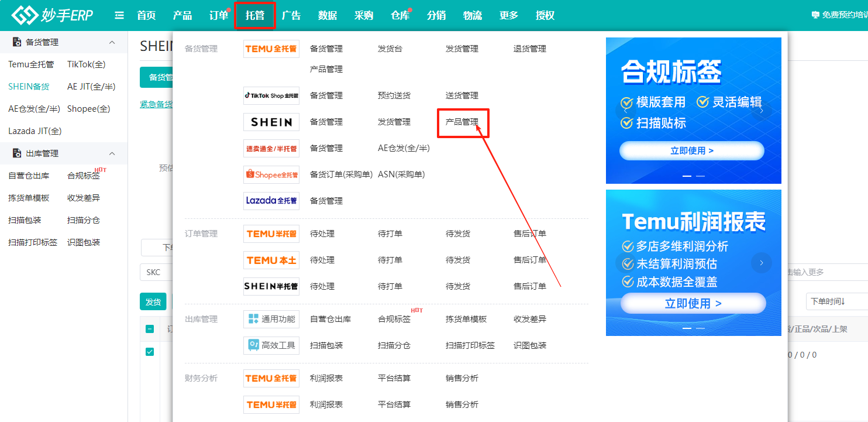
Task: Toggle the hamburger menu icon
Action: [119, 16]
